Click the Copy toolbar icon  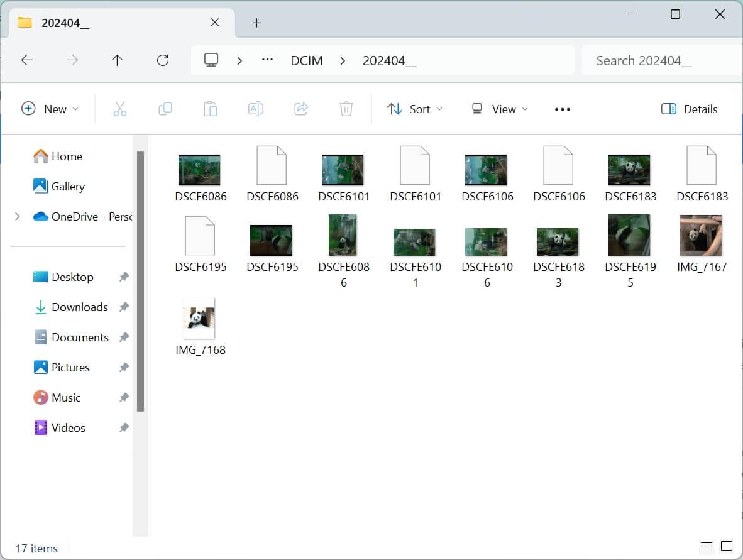[165, 109]
